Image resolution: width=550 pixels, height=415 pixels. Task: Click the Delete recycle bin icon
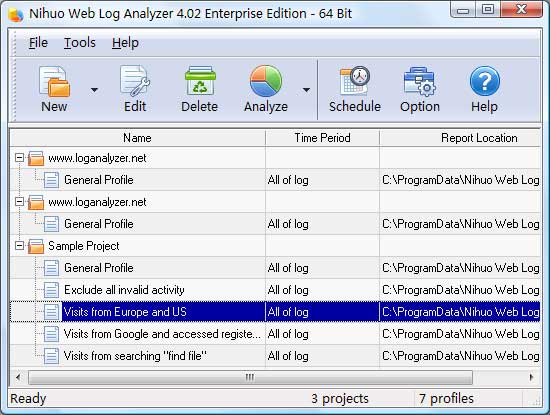tap(200, 81)
